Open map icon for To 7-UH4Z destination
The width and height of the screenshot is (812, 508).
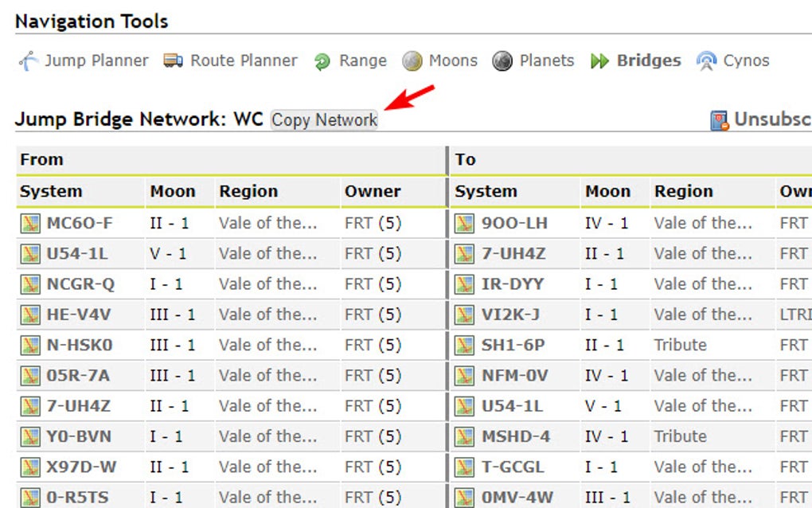pyautogui.click(x=465, y=254)
